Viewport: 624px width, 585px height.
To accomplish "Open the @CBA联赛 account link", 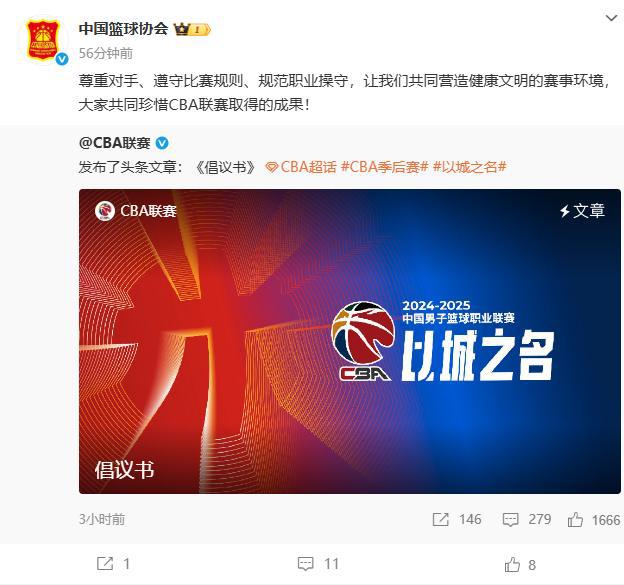I will [x=115, y=143].
